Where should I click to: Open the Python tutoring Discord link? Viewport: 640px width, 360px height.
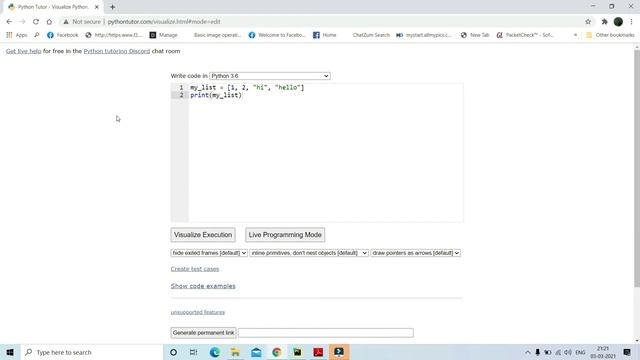pos(117,51)
